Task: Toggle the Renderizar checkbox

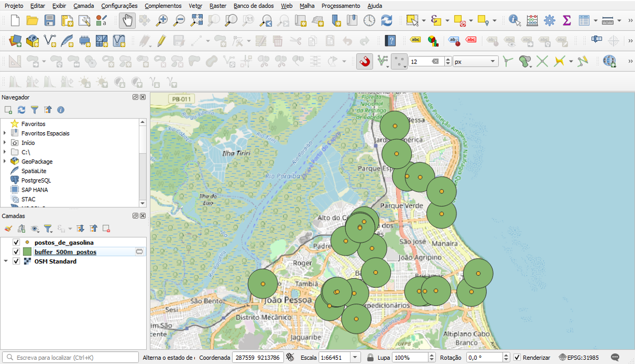Action: (517, 358)
